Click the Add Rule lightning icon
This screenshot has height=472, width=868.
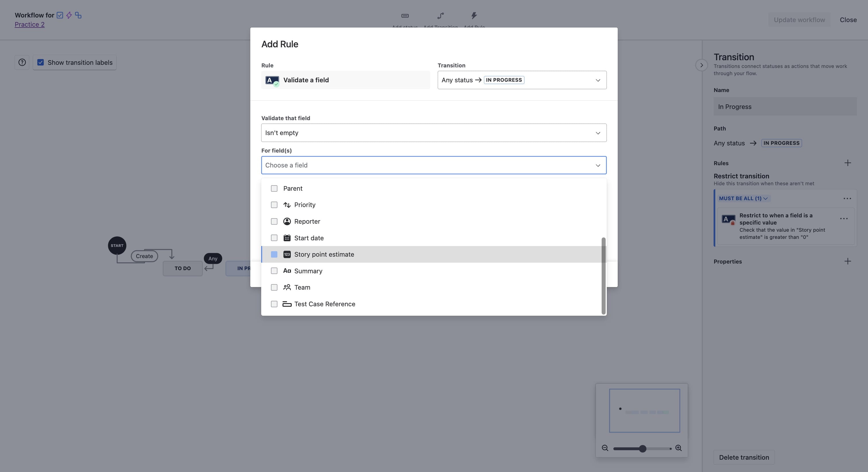pyautogui.click(x=474, y=15)
